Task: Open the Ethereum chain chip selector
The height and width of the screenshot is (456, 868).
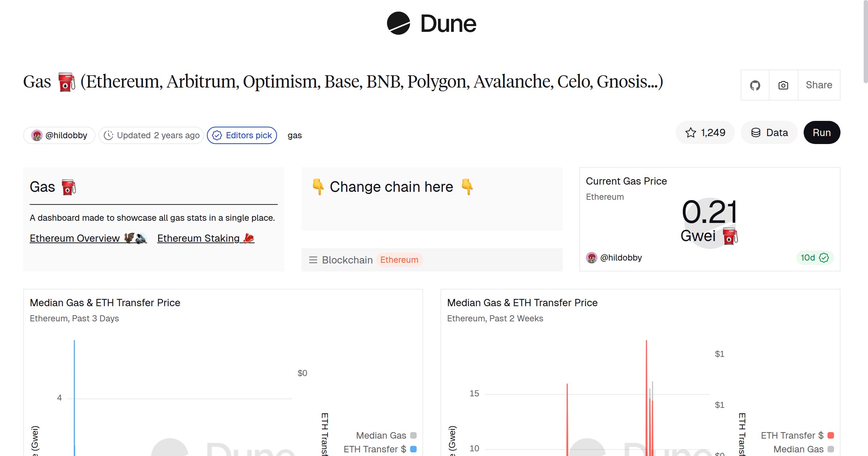Action: click(x=399, y=259)
